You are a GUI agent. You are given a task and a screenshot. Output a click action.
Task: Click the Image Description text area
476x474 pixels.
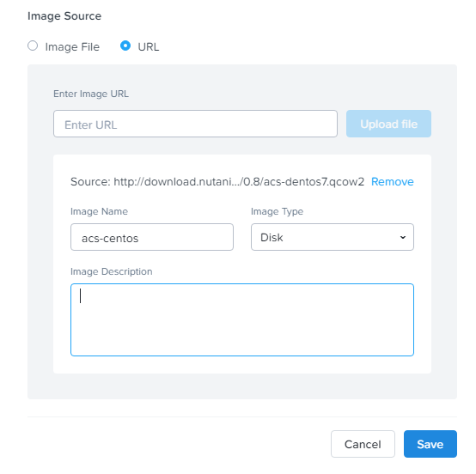point(242,319)
